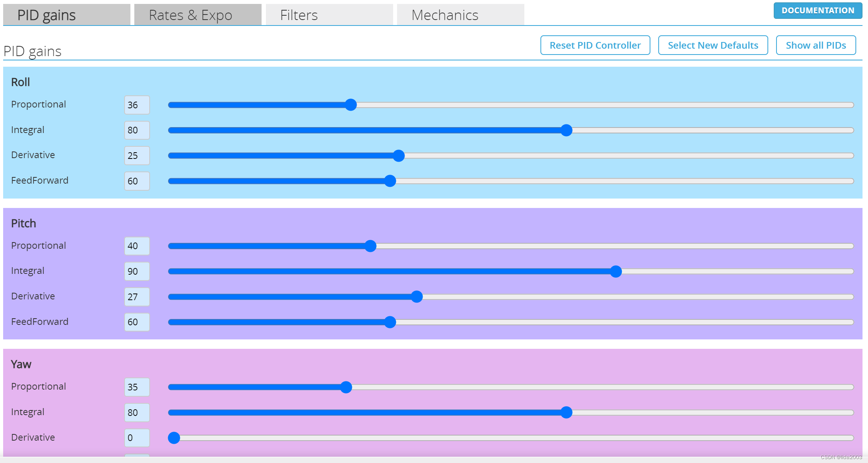The width and height of the screenshot is (868, 463).
Task: Focus the Roll FeedForward value field
Action: click(x=137, y=181)
